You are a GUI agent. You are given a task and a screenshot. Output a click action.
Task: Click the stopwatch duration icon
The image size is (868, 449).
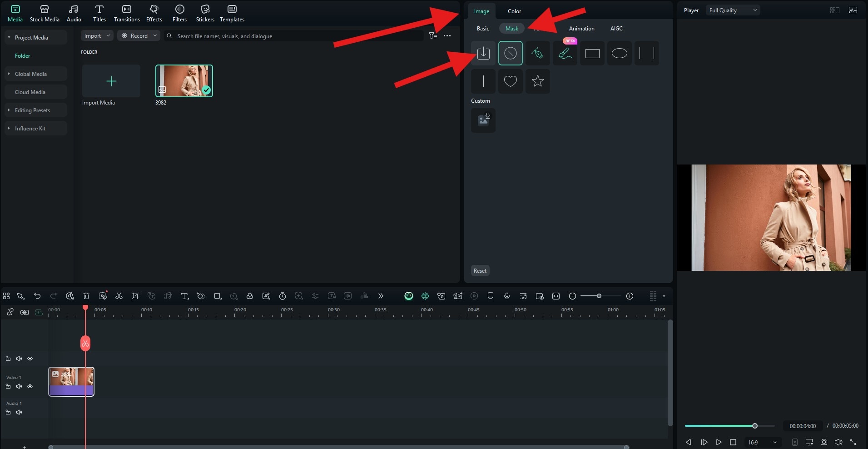283,296
